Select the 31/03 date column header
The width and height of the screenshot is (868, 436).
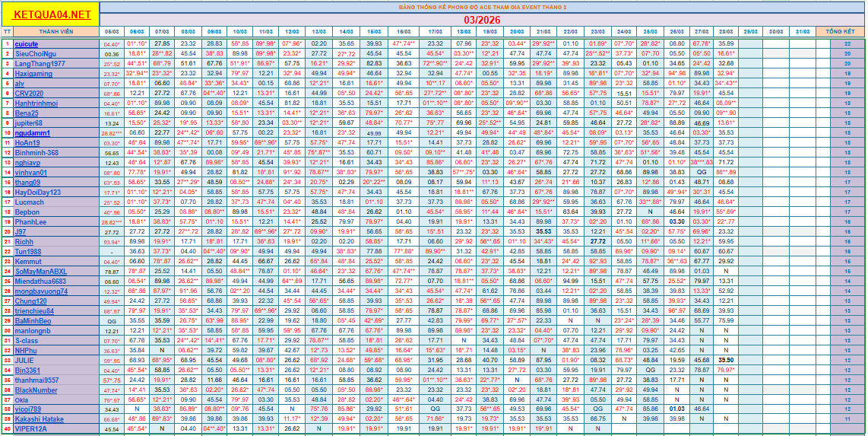[x=802, y=32]
